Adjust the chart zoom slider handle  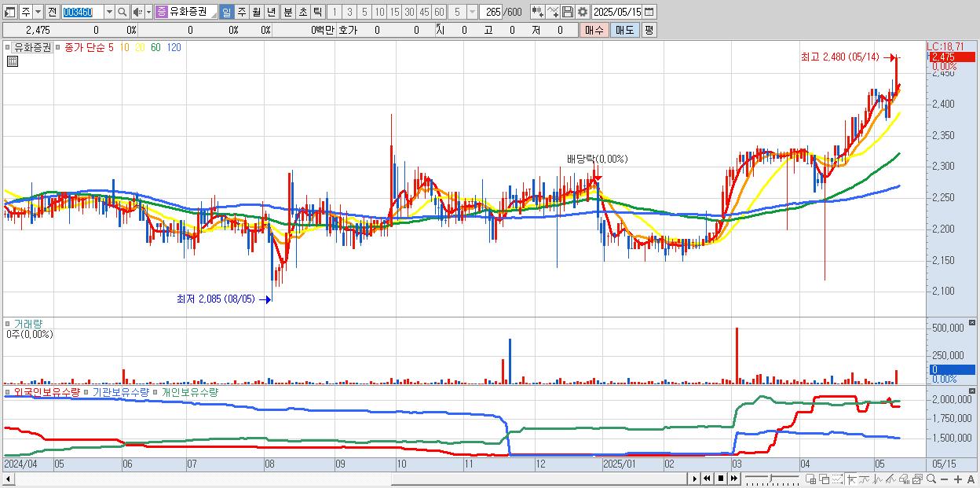770,479
